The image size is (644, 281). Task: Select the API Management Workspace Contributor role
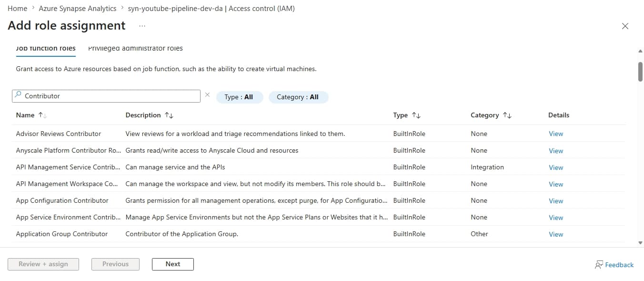click(x=67, y=184)
